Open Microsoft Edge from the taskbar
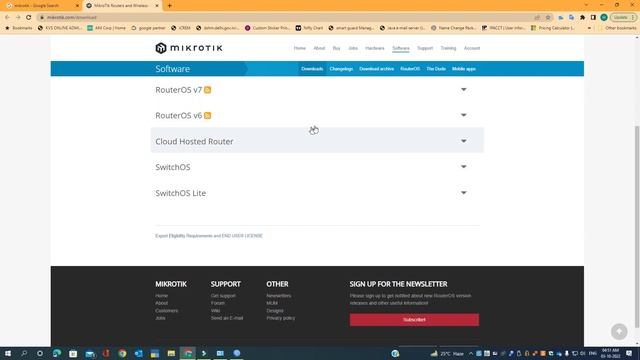640x360 pixels. [57, 353]
